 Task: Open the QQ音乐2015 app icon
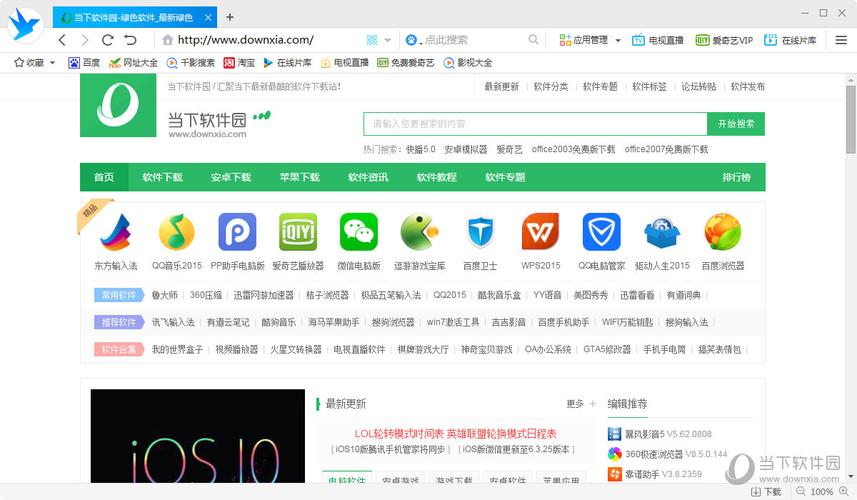click(x=177, y=233)
